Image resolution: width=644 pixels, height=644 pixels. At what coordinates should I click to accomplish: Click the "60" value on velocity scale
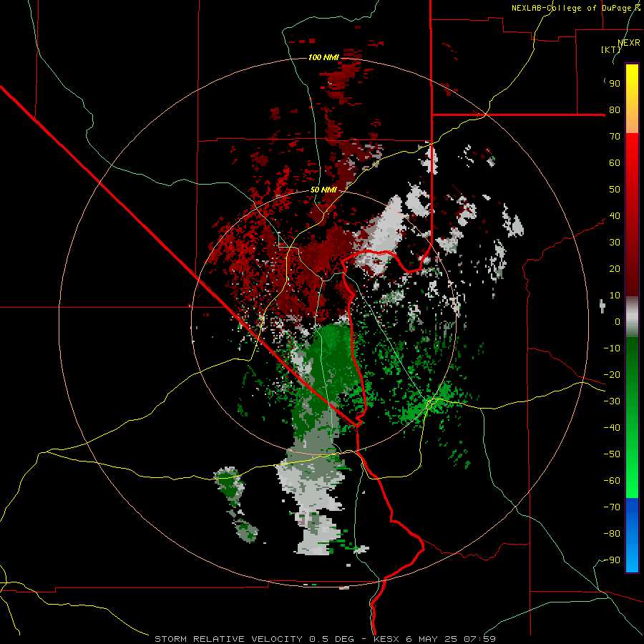point(615,163)
